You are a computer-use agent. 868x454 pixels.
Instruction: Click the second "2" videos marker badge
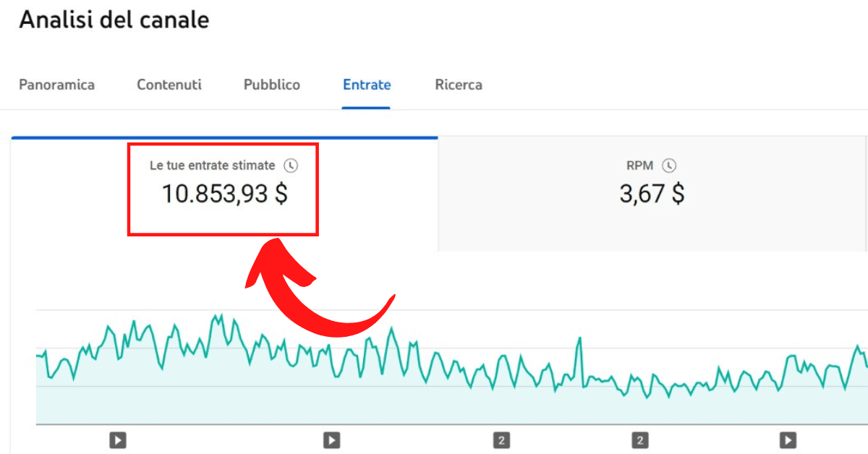[x=639, y=440]
